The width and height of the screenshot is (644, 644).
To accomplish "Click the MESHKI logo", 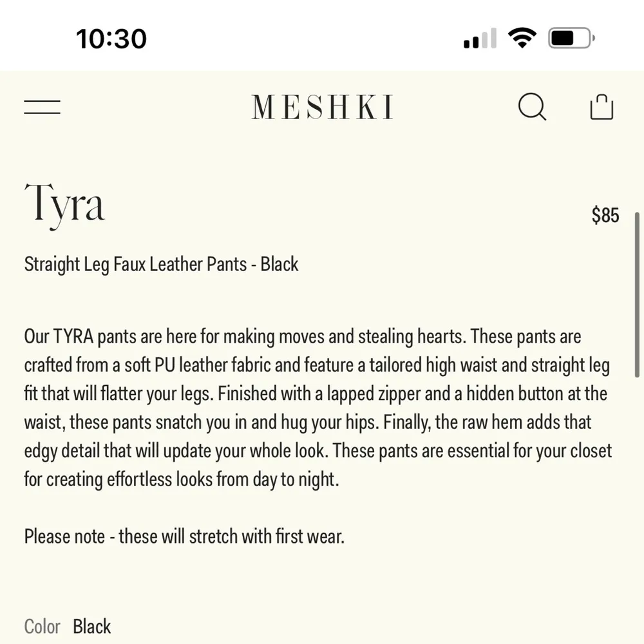I will (x=322, y=107).
